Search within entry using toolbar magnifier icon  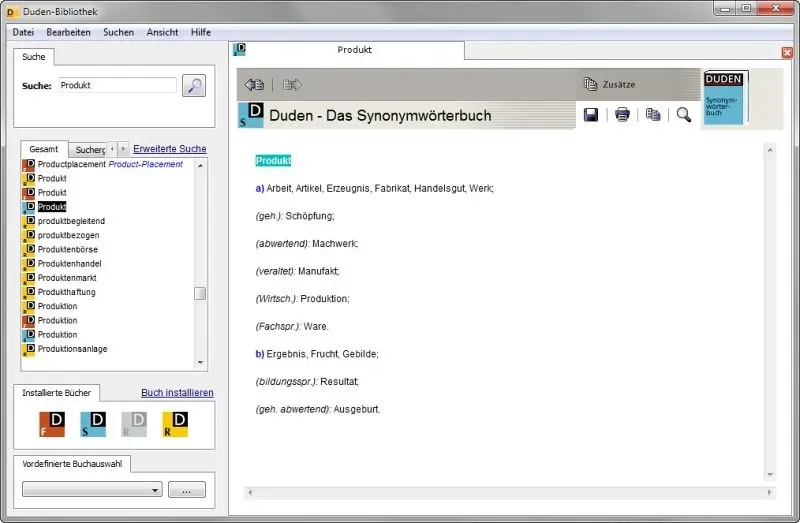click(684, 115)
